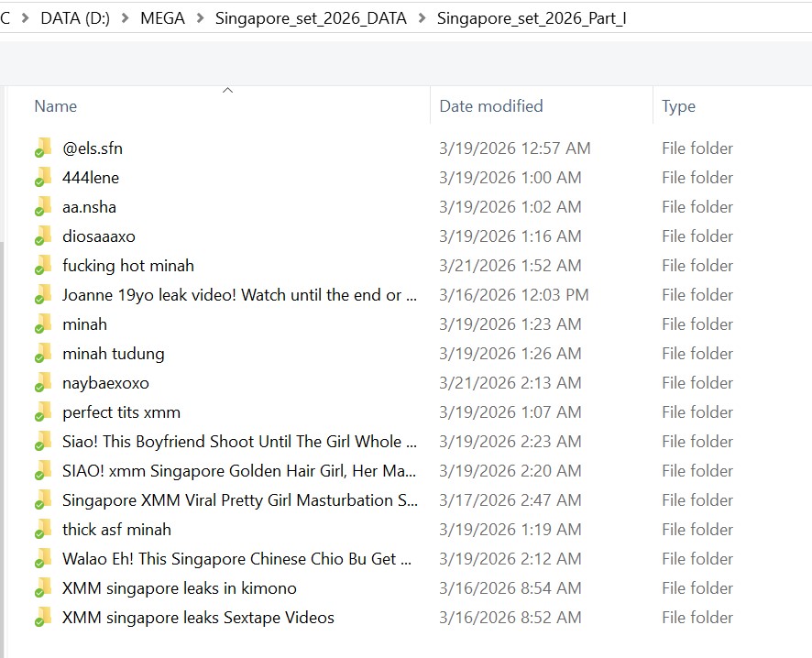Viewport: 812px width, 658px height.
Task: Go to DATA (D:) in the address bar
Action: [x=75, y=18]
